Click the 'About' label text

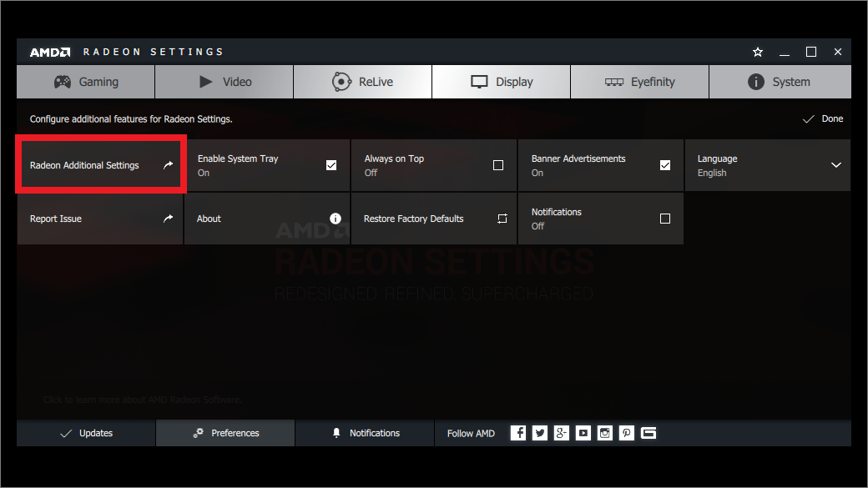pyautogui.click(x=209, y=219)
